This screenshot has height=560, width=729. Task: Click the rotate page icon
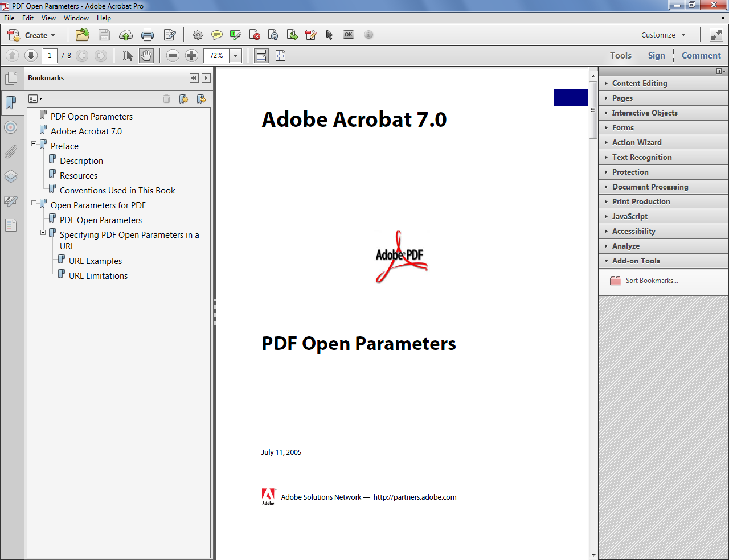pos(273,35)
